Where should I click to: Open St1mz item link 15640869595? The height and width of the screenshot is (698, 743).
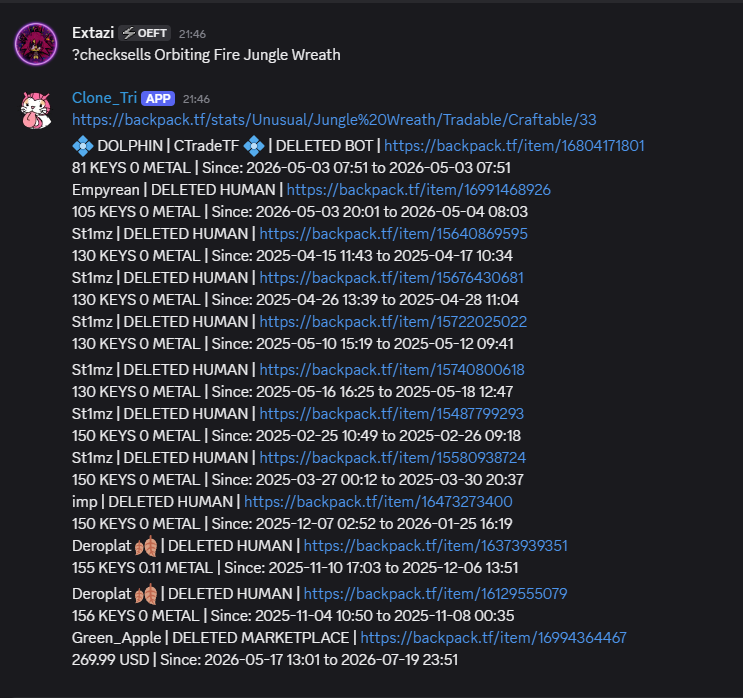[x=393, y=234]
